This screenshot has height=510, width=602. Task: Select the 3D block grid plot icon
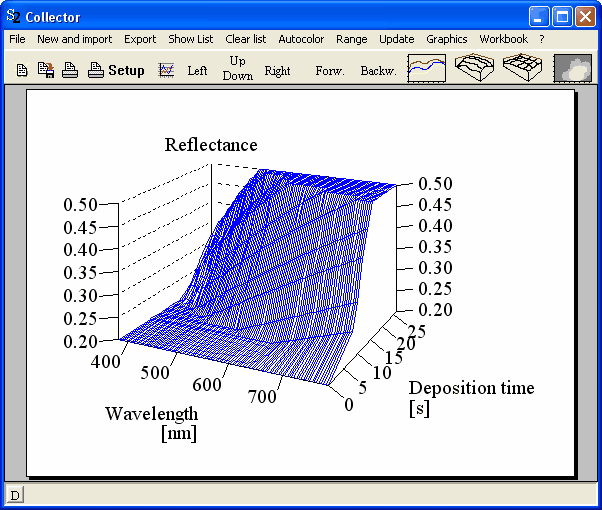pyautogui.click(x=523, y=68)
